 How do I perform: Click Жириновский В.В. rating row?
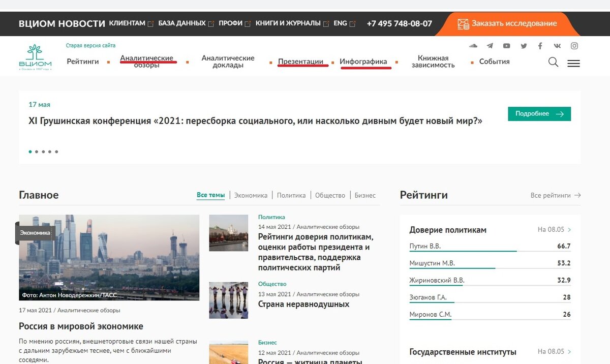tap(490, 281)
